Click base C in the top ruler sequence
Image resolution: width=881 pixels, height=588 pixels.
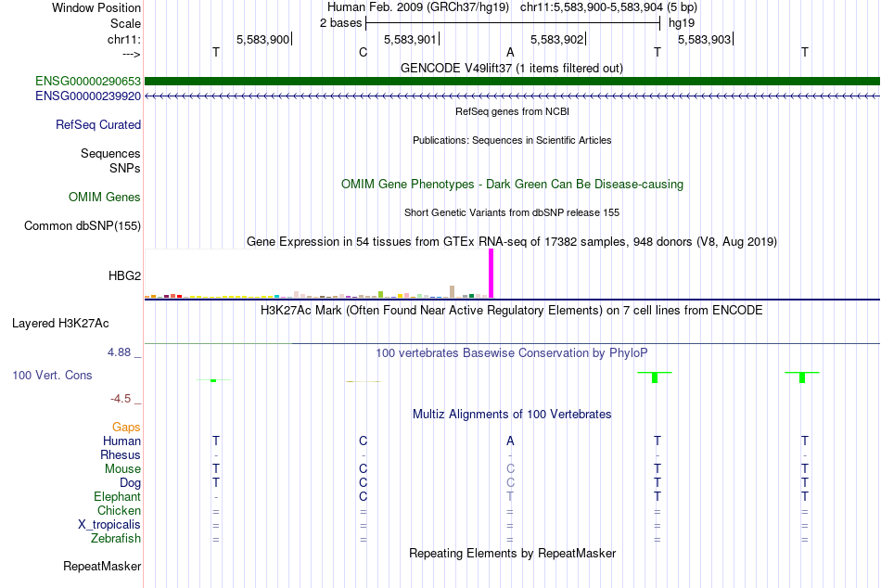[x=363, y=52]
